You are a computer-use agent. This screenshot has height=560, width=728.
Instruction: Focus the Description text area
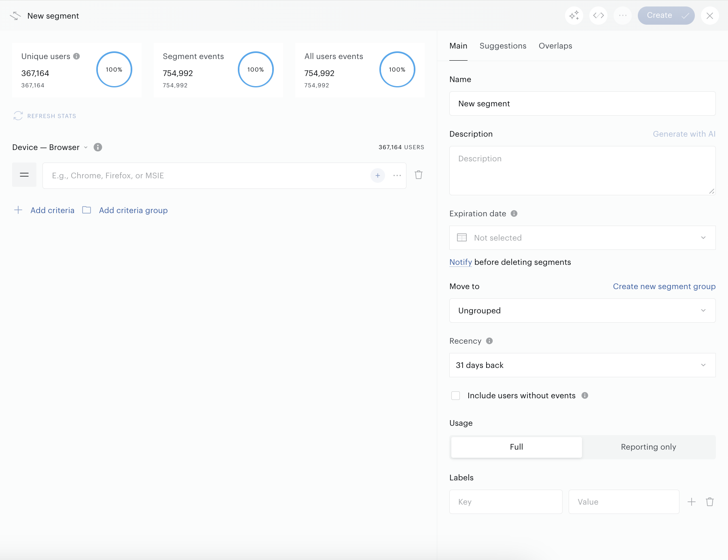click(x=582, y=171)
